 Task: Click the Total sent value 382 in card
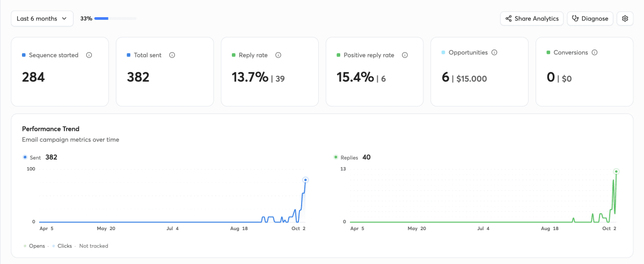(138, 77)
